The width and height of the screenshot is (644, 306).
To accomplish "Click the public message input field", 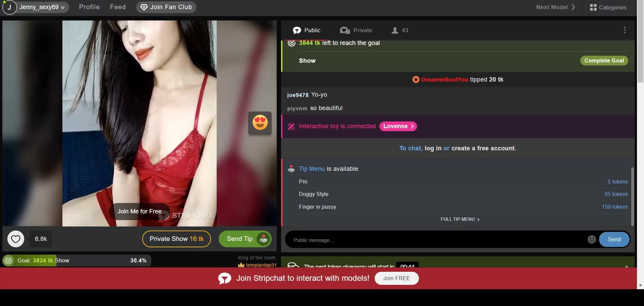I will click(x=436, y=240).
